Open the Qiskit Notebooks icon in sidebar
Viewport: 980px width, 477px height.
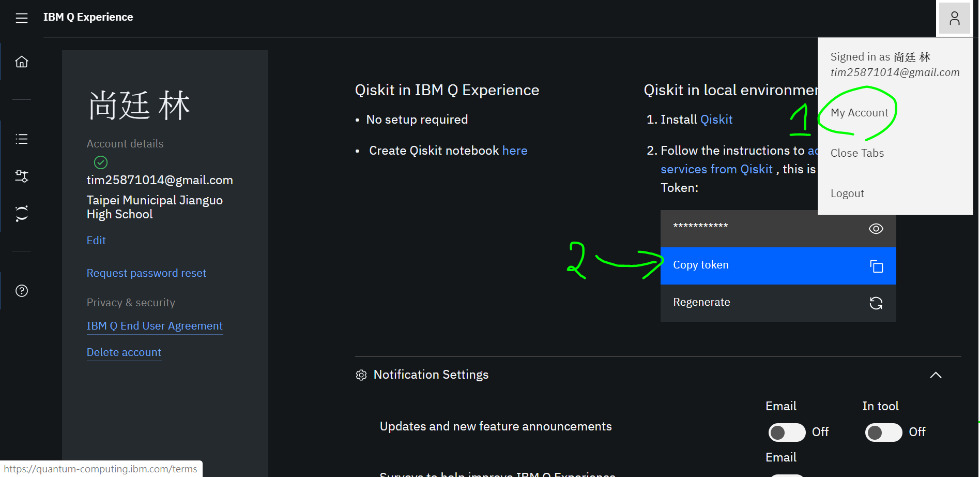pos(22,213)
